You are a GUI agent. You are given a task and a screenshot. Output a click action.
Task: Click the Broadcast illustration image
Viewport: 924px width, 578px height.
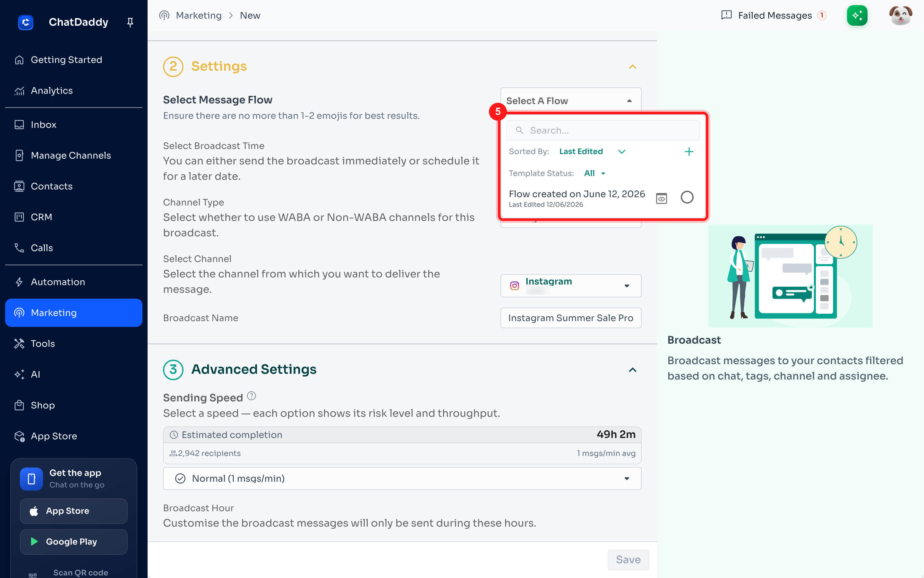[790, 276]
